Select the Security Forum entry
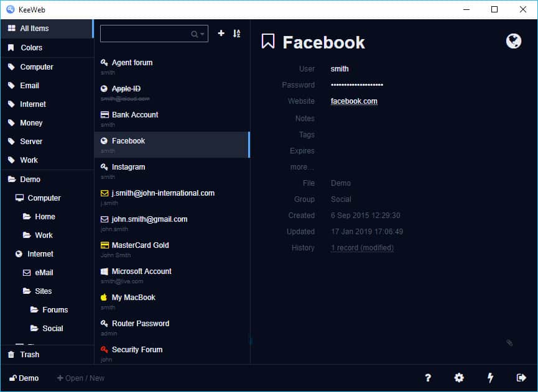Image resolution: width=538 pixels, height=392 pixels. coord(172,353)
